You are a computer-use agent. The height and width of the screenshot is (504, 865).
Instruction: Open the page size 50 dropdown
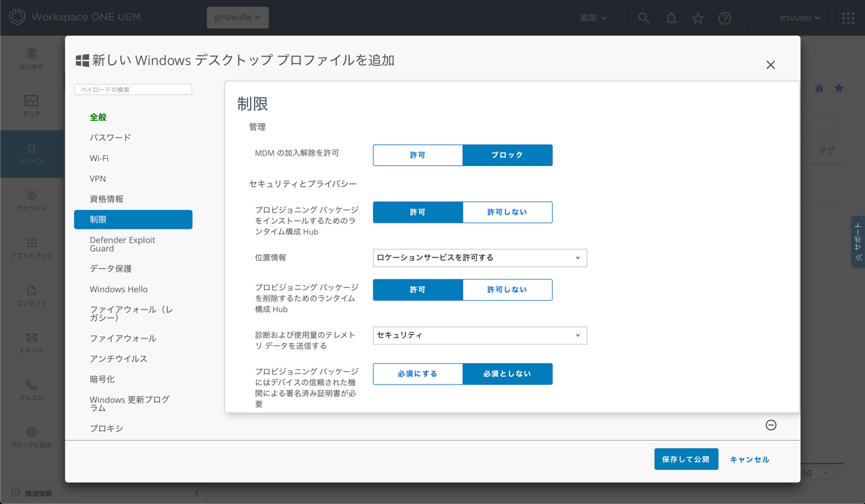tap(816, 473)
